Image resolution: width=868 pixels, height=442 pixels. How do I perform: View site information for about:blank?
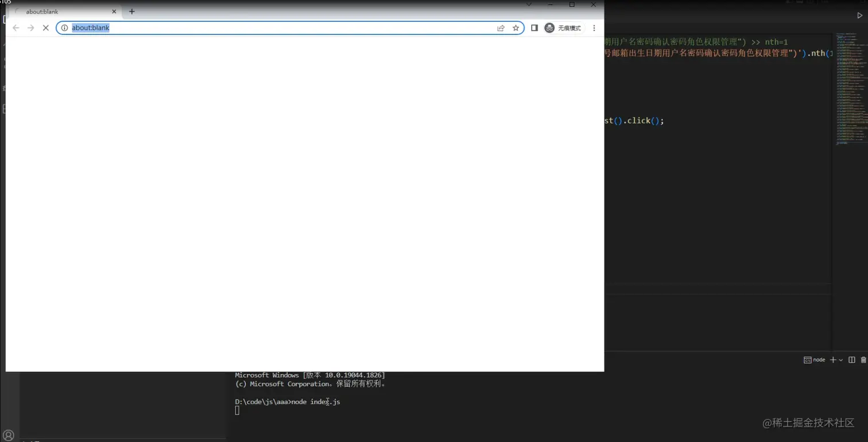(64, 28)
